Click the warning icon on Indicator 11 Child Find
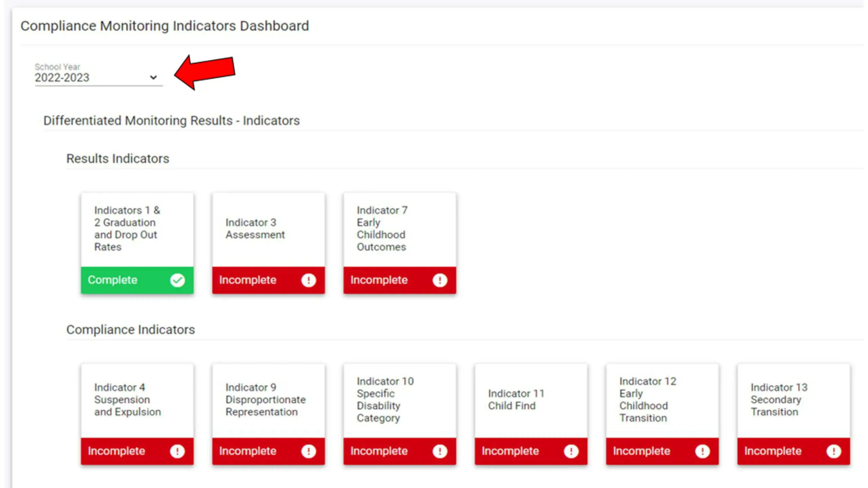This screenshot has width=868, height=488. point(571,451)
